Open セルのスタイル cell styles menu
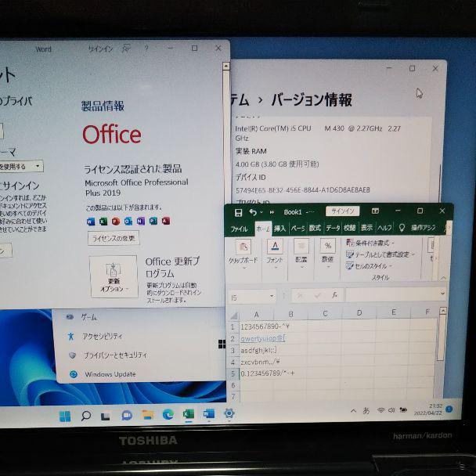 370,266
